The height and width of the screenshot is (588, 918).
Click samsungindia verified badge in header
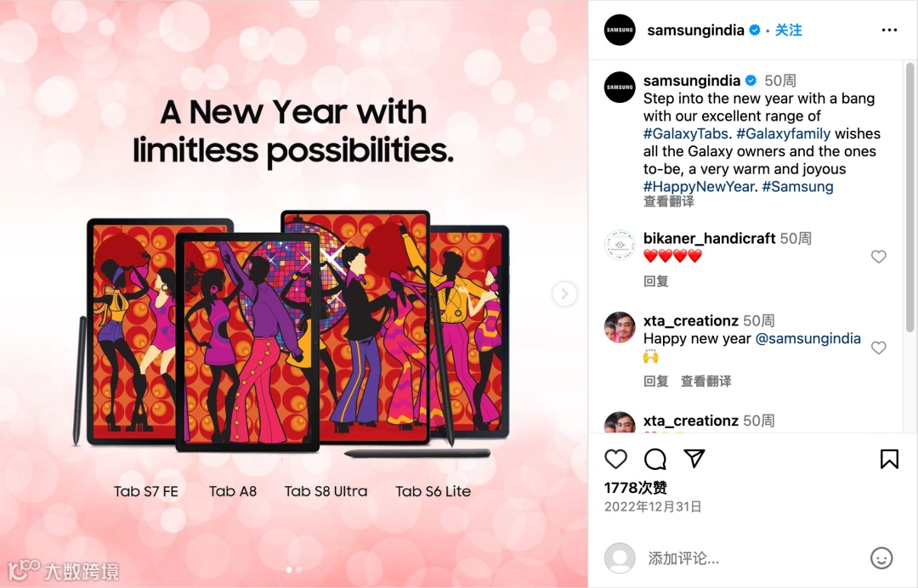pyautogui.click(x=755, y=30)
